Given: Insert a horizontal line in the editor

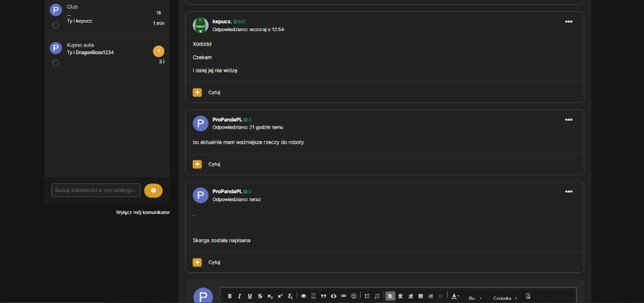Looking at the screenshot, I should [314, 296].
